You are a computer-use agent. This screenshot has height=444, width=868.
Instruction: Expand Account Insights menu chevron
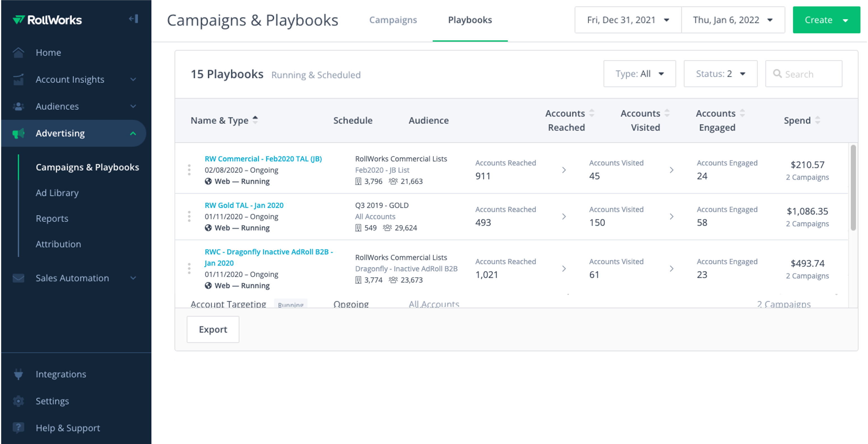[x=133, y=80]
